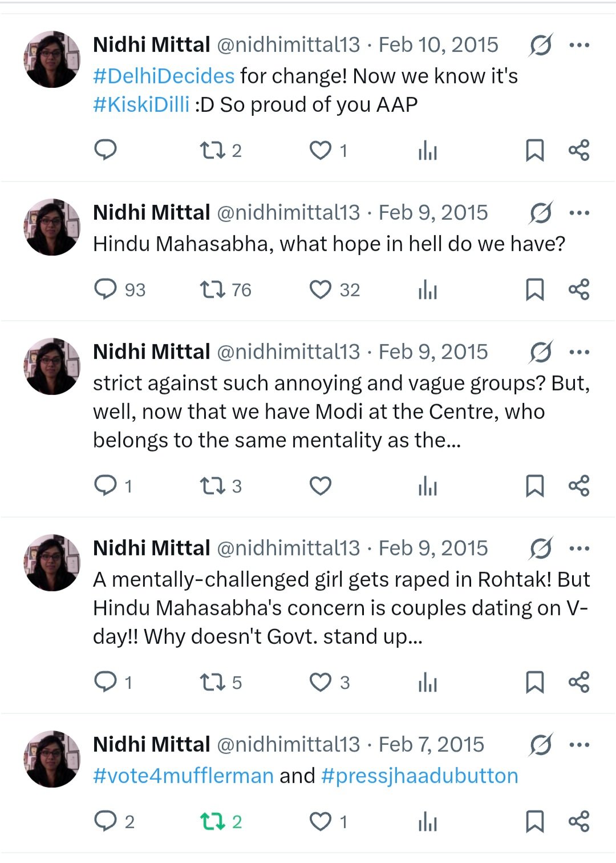Open the #vote4mufflerman hashtag

click(183, 776)
